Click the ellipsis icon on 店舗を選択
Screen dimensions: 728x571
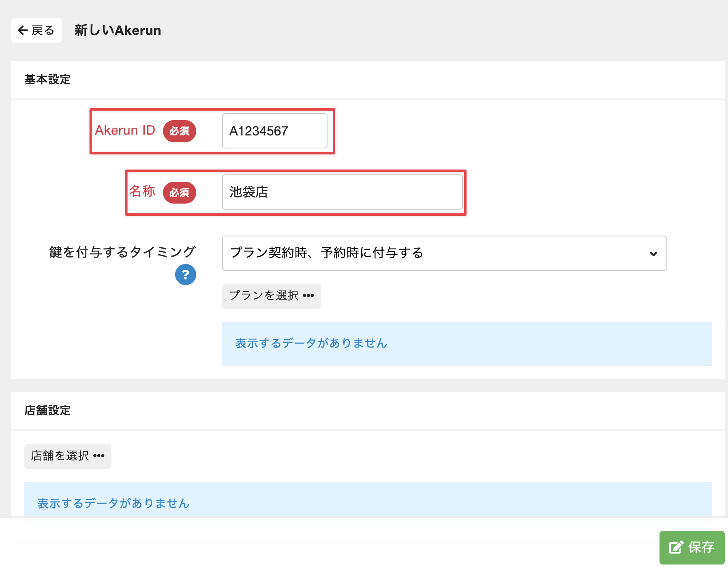(99, 456)
